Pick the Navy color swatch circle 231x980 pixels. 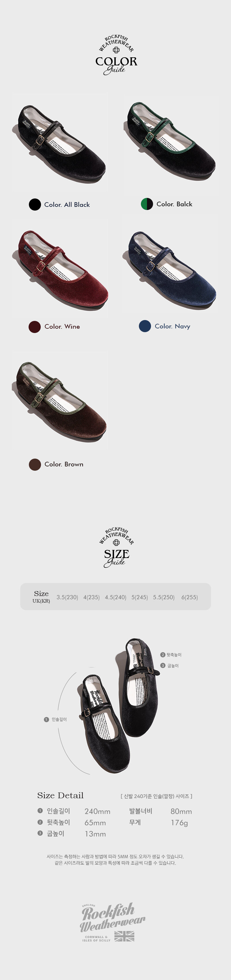coord(145,326)
